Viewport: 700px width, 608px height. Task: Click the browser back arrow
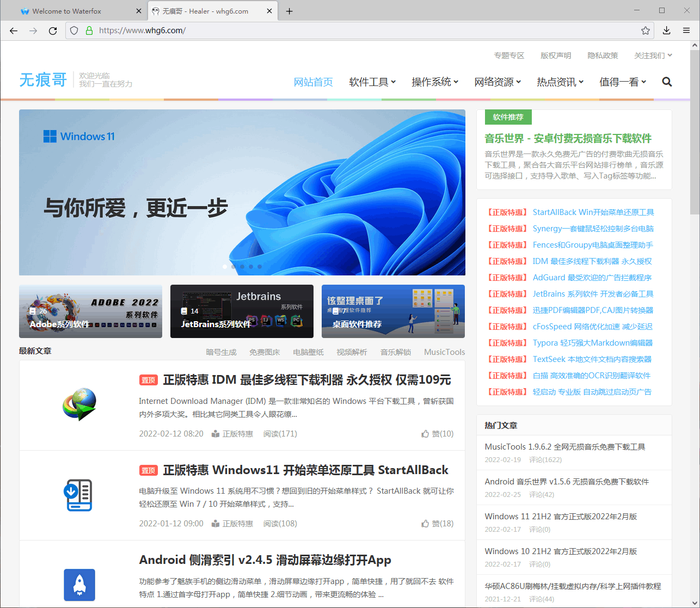pyautogui.click(x=14, y=30)
